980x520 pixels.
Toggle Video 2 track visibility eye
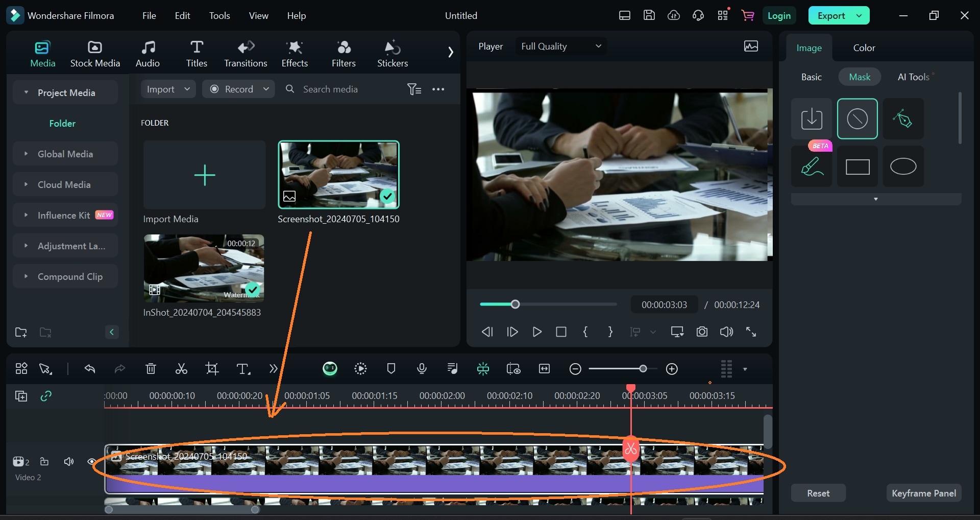pos(92,462)
